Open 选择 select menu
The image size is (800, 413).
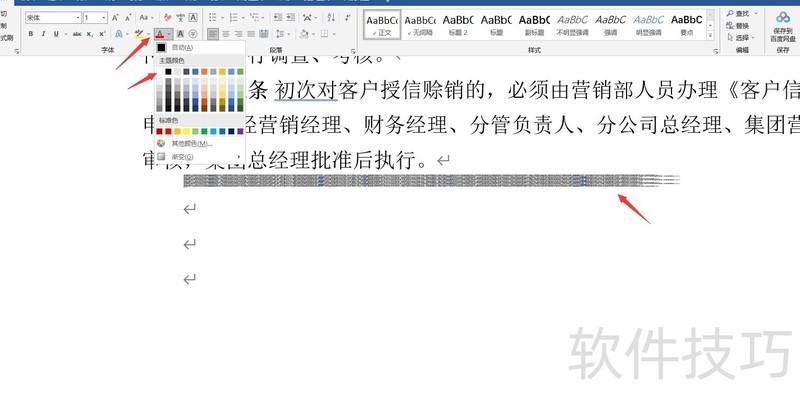pyautogui.click(x=742, y=38)
